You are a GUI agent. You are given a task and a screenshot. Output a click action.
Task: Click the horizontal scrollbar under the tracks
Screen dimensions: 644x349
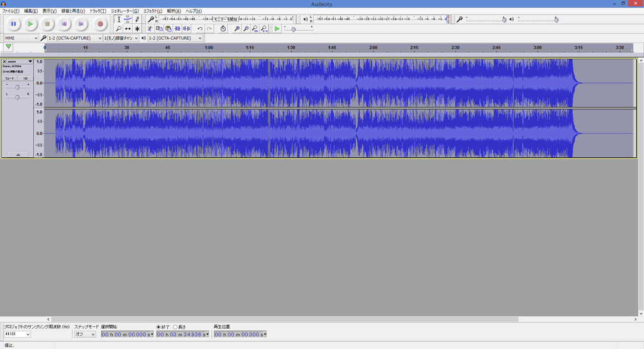284,319
